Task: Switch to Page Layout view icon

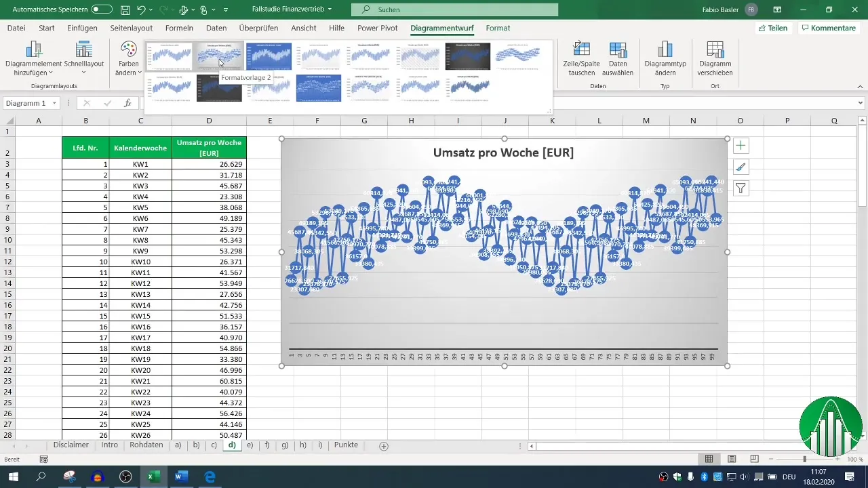Action: tap(732, 460)
